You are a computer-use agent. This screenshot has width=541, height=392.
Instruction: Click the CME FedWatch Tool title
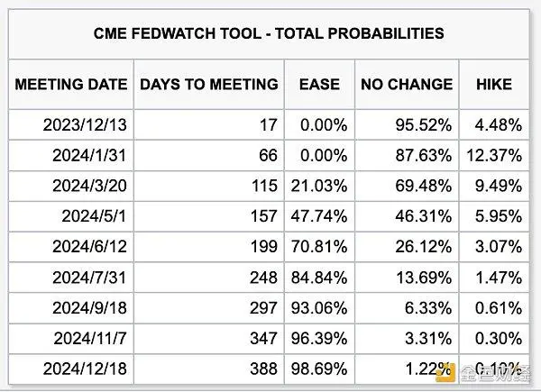click(269, 34)
